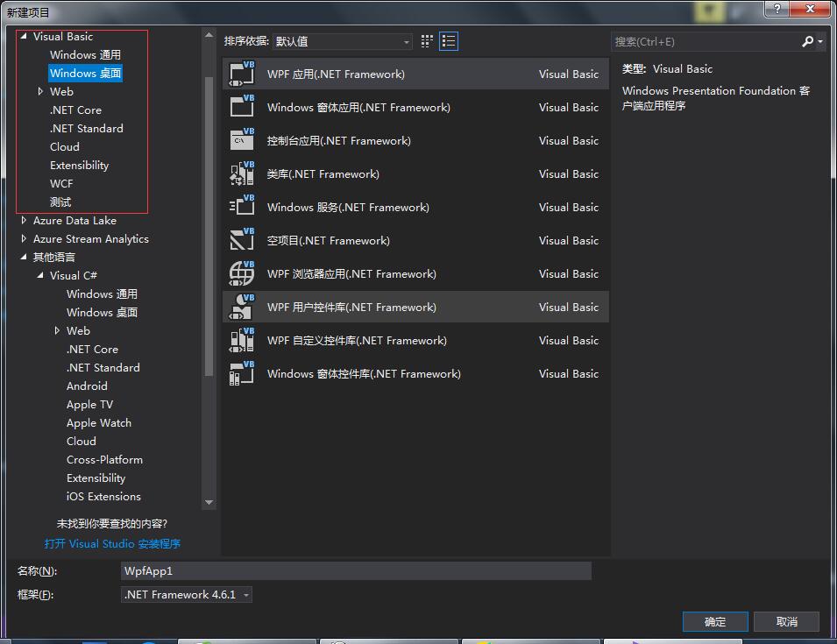Screen dimensions: 837x644
Task: Select WPF 应用(.NET Framework) template name
Action: (x=336, y=74)
